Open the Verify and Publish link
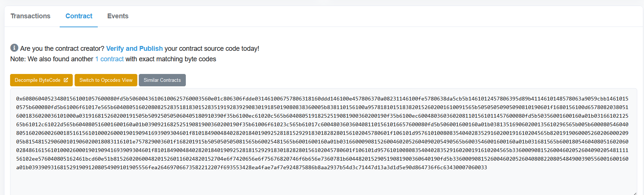Image resolution: width=644 pixels, height=195 pixels. 134,49
